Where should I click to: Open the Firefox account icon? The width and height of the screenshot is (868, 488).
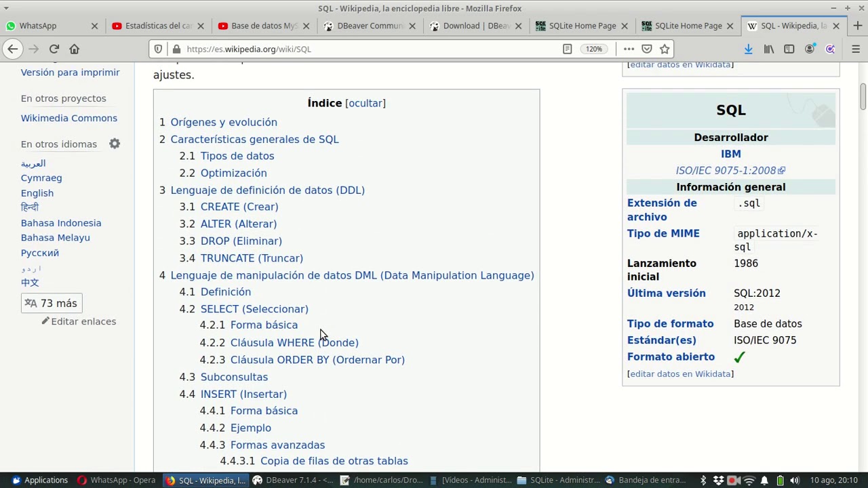[810, 49]
